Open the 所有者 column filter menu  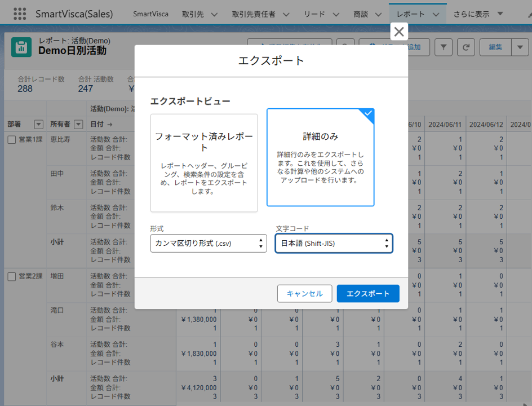[79, 124]
